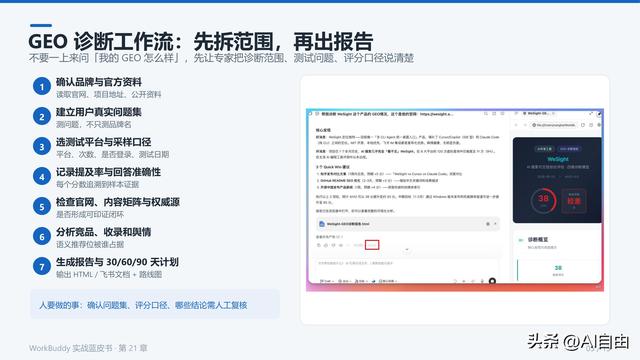Click the reload icon beside the address bar

(583, 124)
